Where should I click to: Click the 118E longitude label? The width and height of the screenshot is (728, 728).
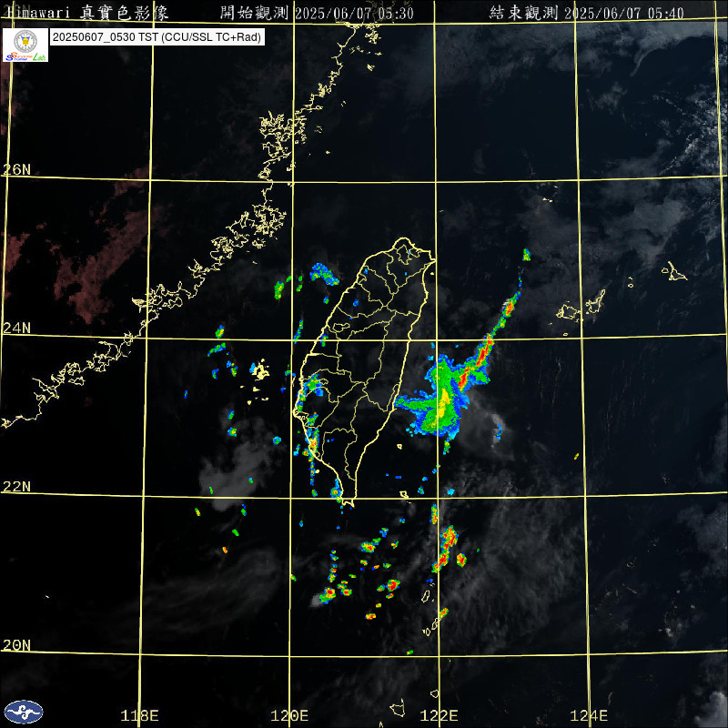coord(140,715)
